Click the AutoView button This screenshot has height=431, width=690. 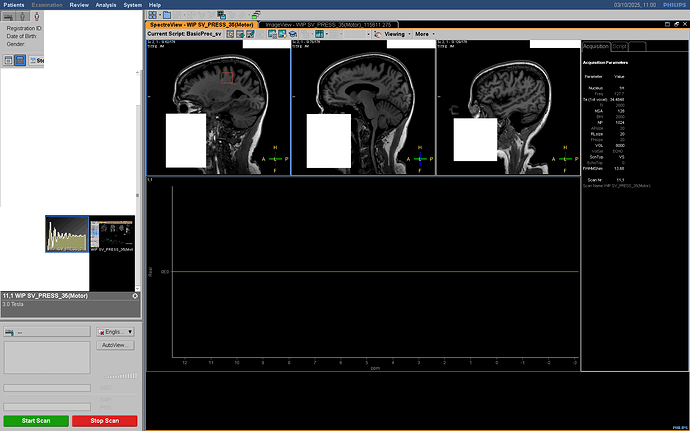point(115,345)
